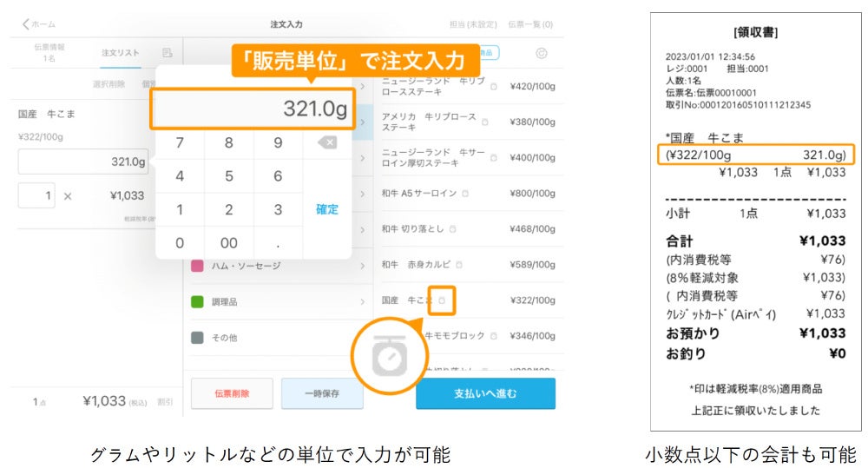Tap keypad key 6
The image size is (868, 468).
[278, 176]
